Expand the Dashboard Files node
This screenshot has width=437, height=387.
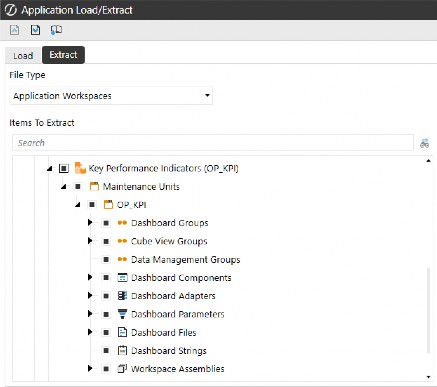point(90,332)
